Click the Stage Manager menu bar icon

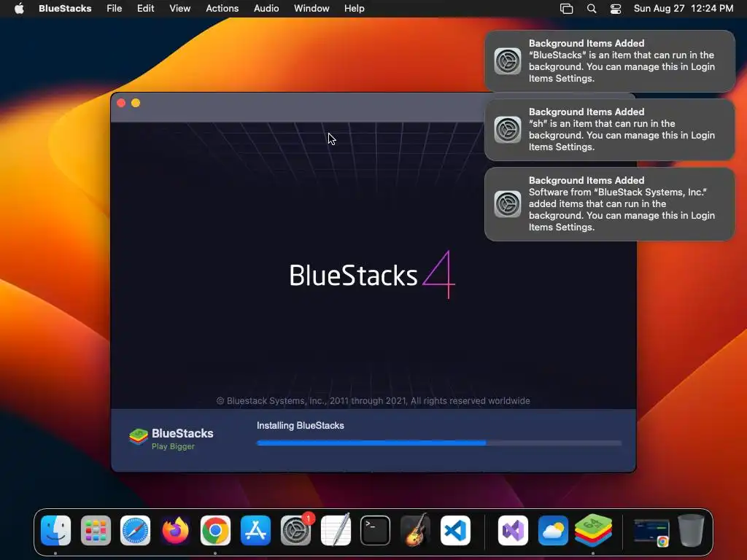(x=566, y=9)
